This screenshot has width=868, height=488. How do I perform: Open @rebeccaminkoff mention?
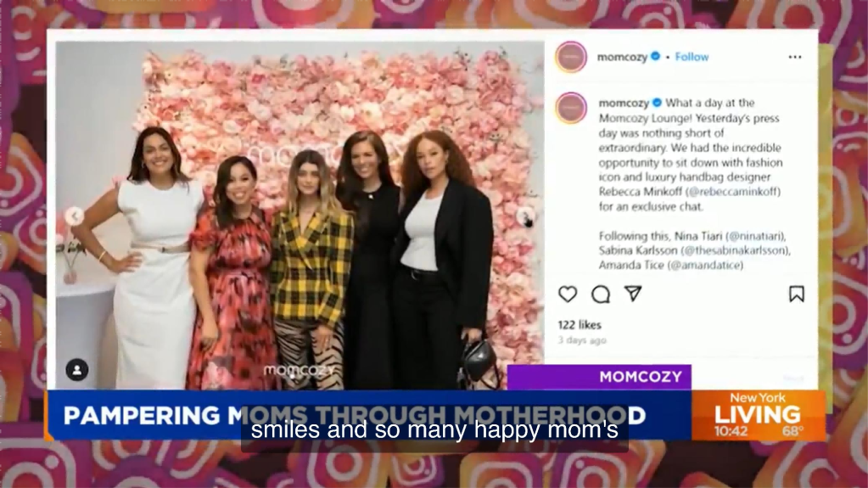[733, 192]
